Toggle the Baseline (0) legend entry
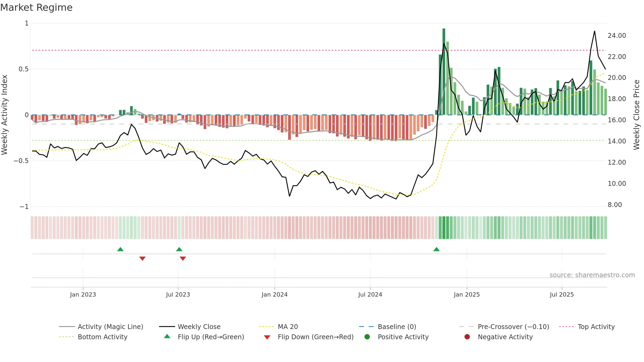Screen dimensions: 644x362 (387, 327)
